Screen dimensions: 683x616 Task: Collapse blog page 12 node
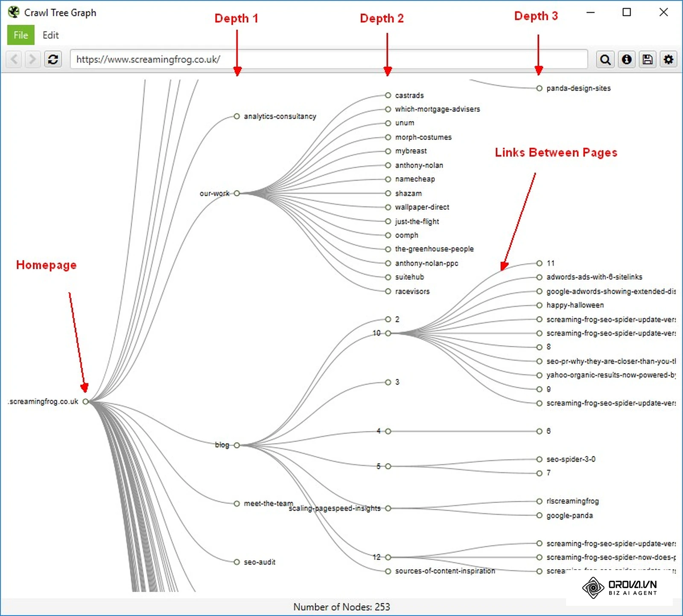tap(388, 557)
